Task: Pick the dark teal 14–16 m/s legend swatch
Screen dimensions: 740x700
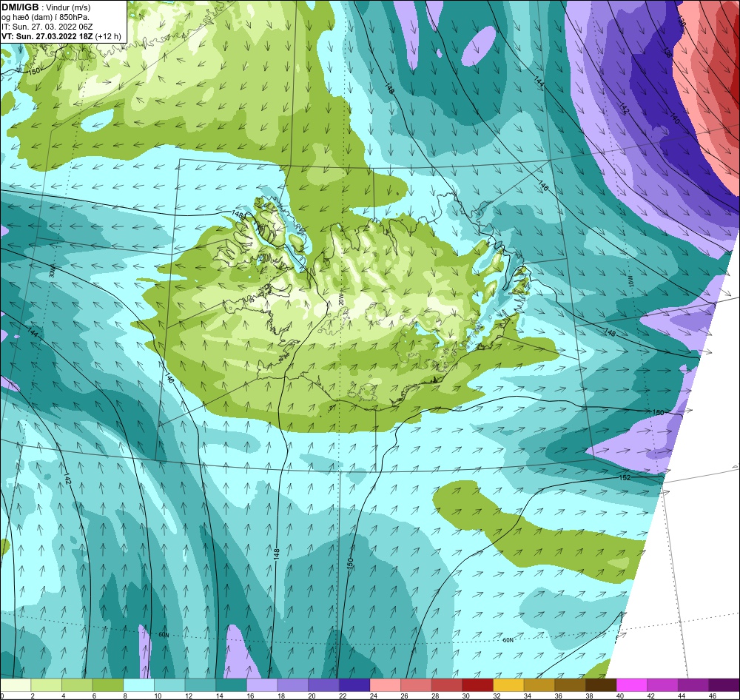Action: tap(231, 685)
